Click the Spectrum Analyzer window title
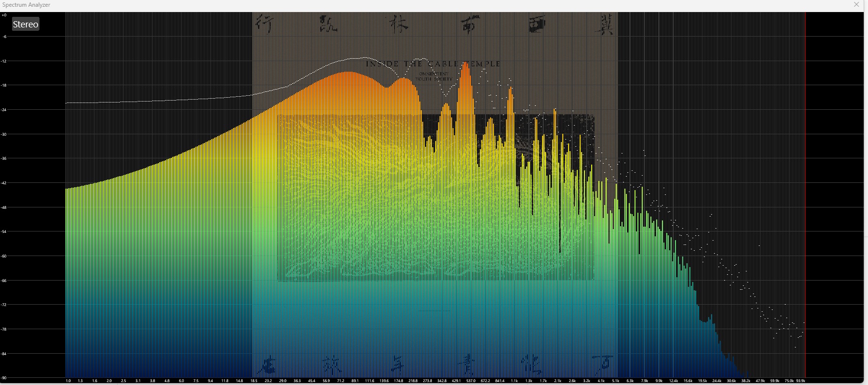 pyautogui.click(x=26, y=4)
